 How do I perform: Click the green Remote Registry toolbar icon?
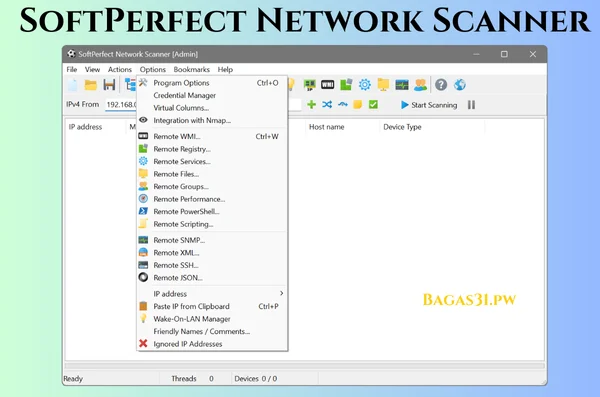(346, 85)
